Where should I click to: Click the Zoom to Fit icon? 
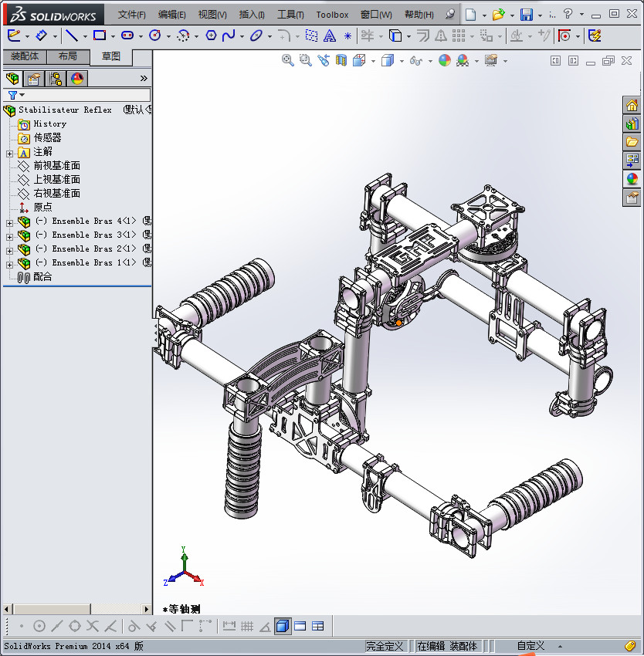tap(287, 60)
